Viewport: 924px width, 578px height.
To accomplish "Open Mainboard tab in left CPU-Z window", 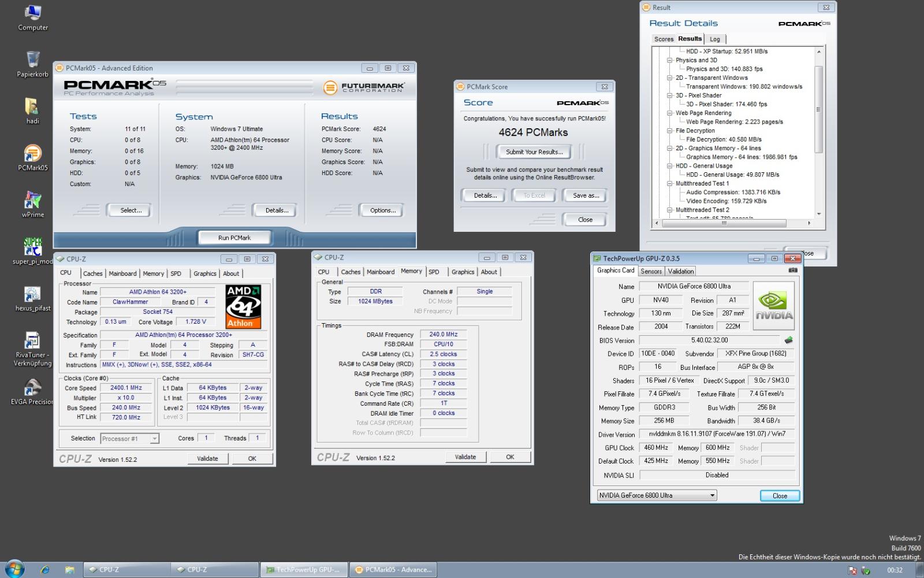I will (122, 273).
